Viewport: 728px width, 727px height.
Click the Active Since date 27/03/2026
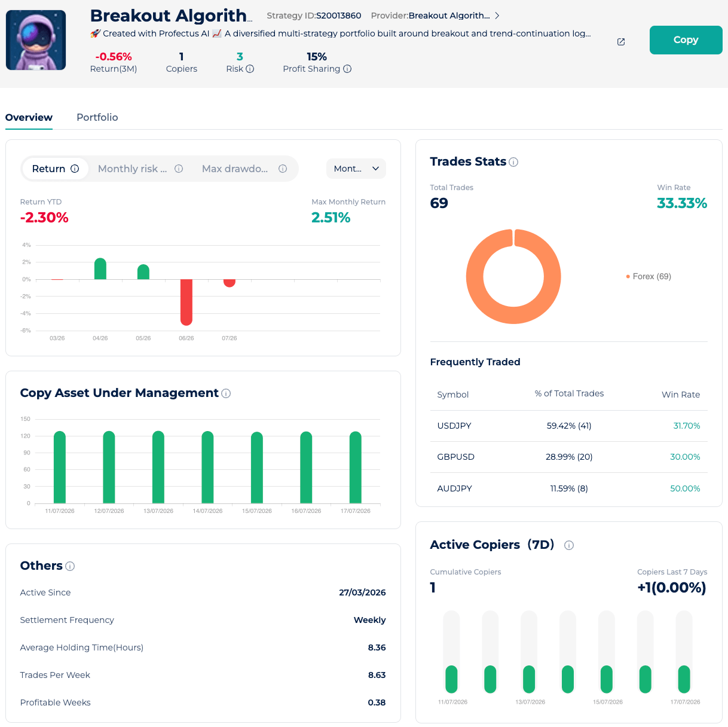pos(362,592)
